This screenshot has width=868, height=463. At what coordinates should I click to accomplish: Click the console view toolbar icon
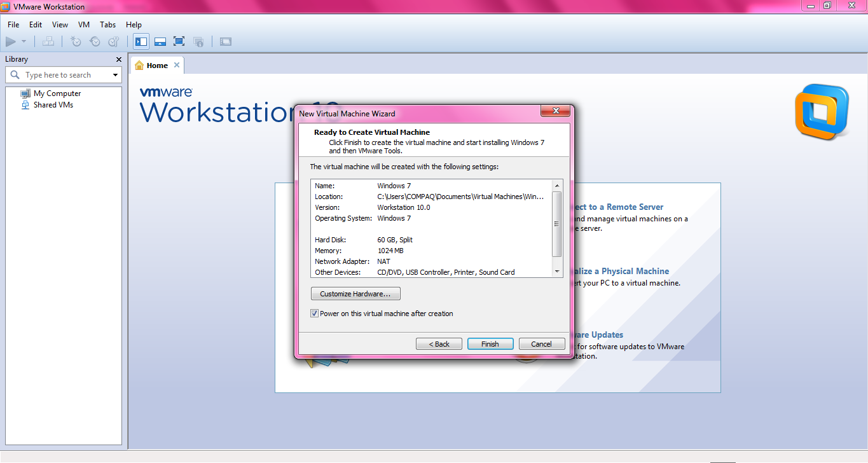coord(226,42)
